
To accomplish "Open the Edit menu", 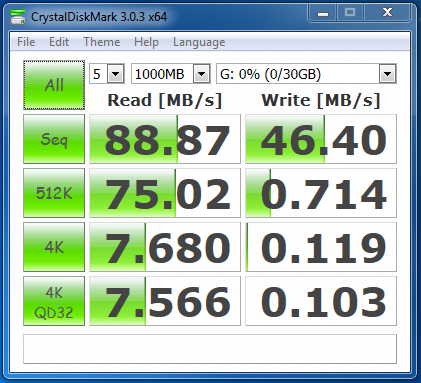I will pyautogui.click(x=59, y=42).
